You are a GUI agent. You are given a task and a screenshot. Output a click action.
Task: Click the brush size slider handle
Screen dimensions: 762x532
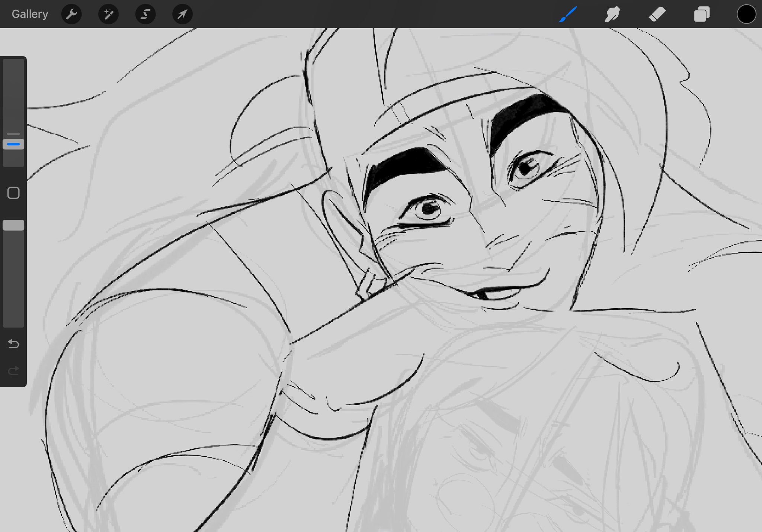(13, 144)
